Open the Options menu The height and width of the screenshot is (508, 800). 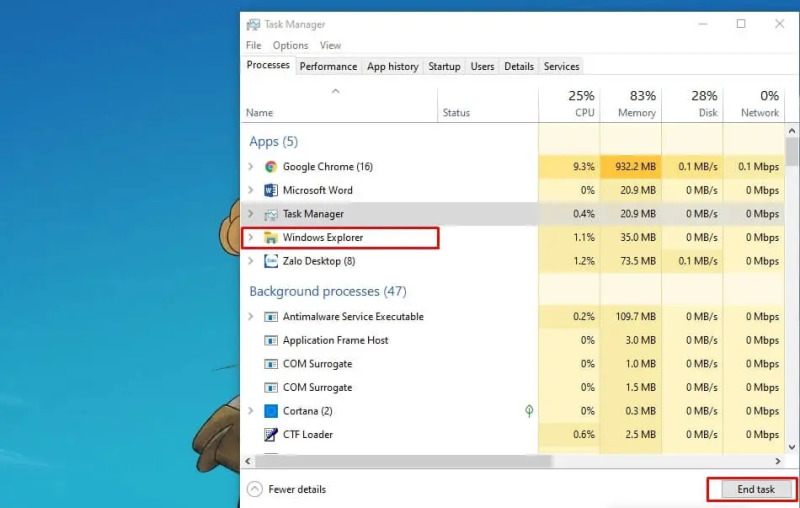[x=290, y=45]
